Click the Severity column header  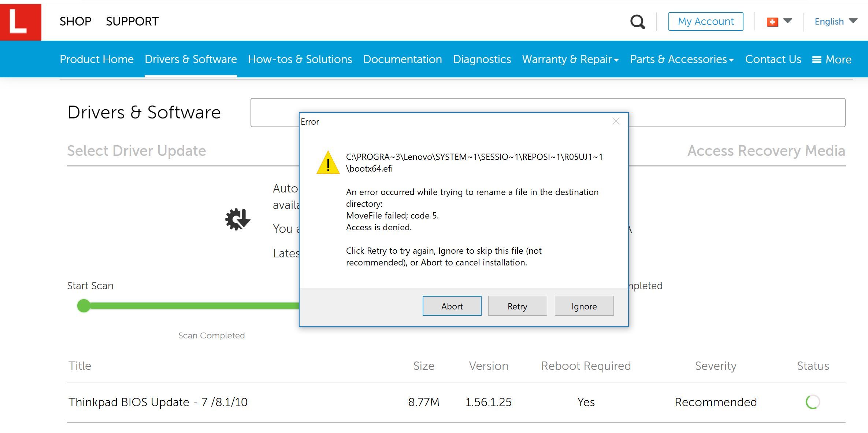click(716, 366)
